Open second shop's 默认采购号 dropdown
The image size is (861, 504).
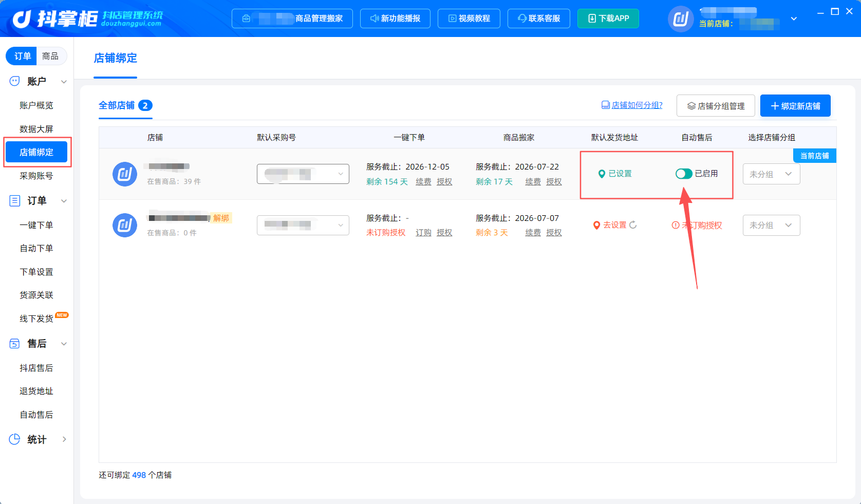tap(303, 225)
